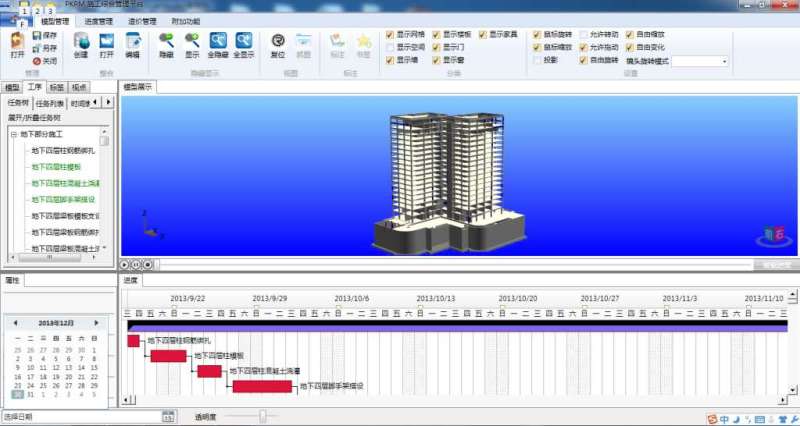Click the 全显示 (show all) icon
The image size is (800, 426).
pos(243,43)
